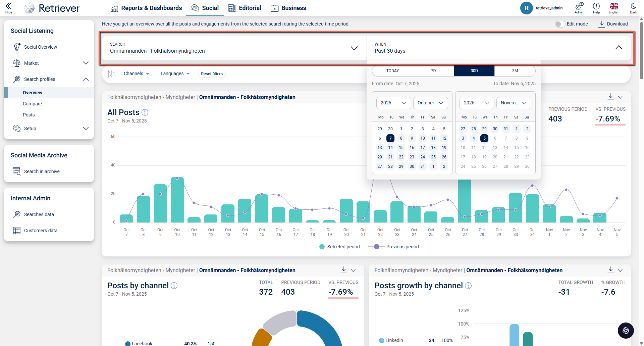Toggle Edit mode switch

pos(559,24)
